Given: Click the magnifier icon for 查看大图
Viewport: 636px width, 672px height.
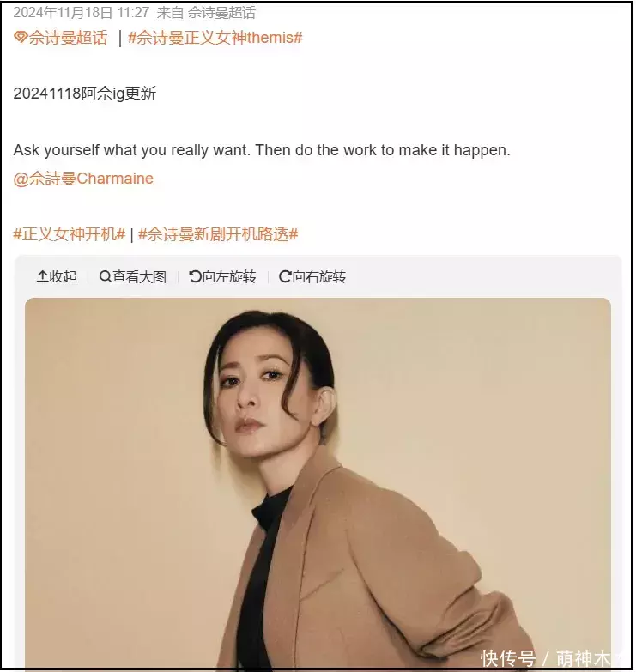Looking at the screenshot, I should click(105, 276).
